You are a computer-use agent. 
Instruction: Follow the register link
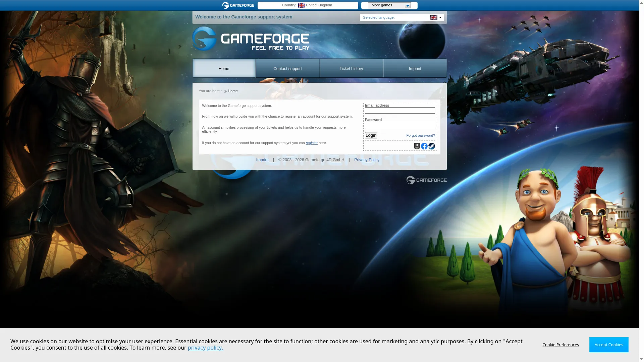(312, 143)
